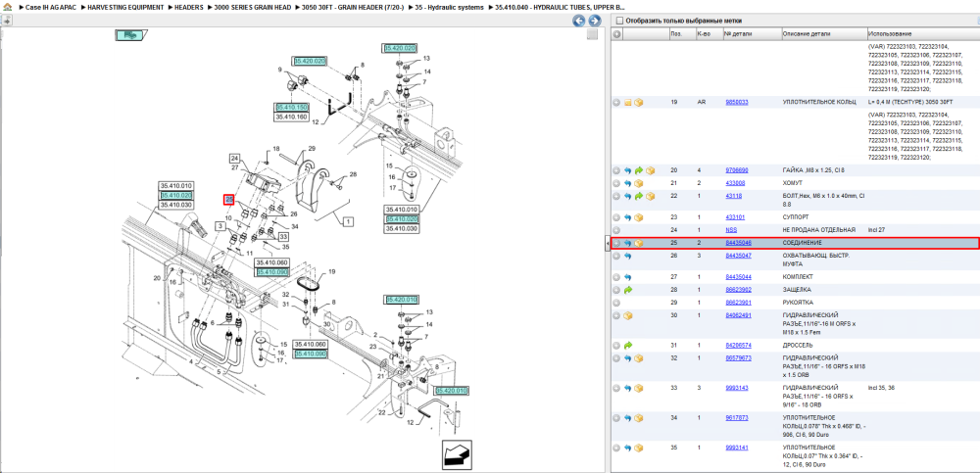This screenshot has width=980, height=473.
Task: Click the add icon in table header
Action: [616, 33]
